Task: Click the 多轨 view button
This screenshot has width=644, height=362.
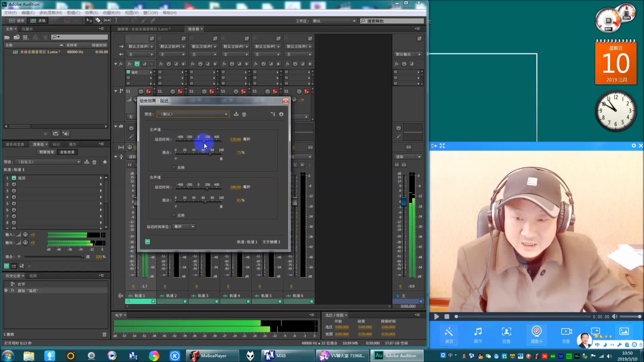Action: coord(38,21)
